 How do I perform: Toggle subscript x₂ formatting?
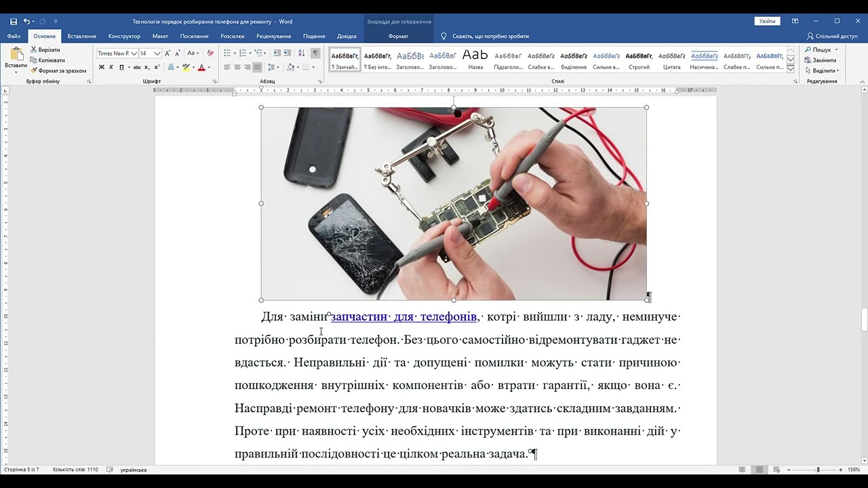pyautogui.click(x=147, y=67)
